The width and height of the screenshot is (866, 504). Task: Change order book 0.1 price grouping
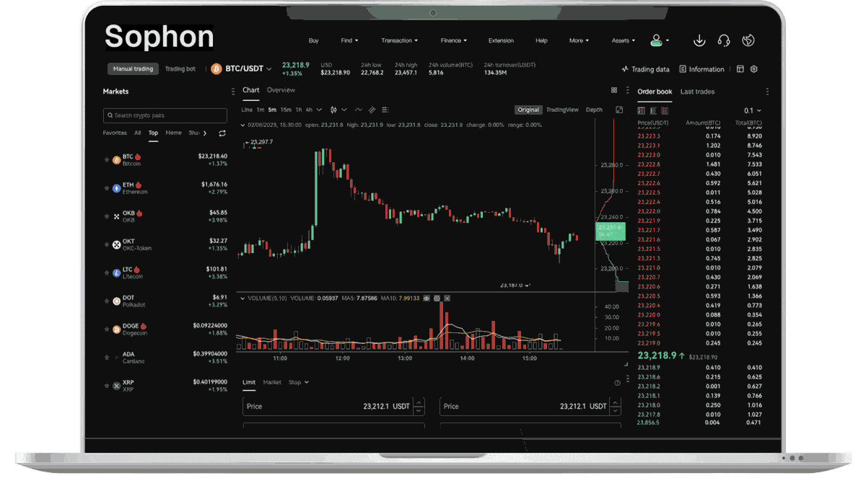(753, 110)
